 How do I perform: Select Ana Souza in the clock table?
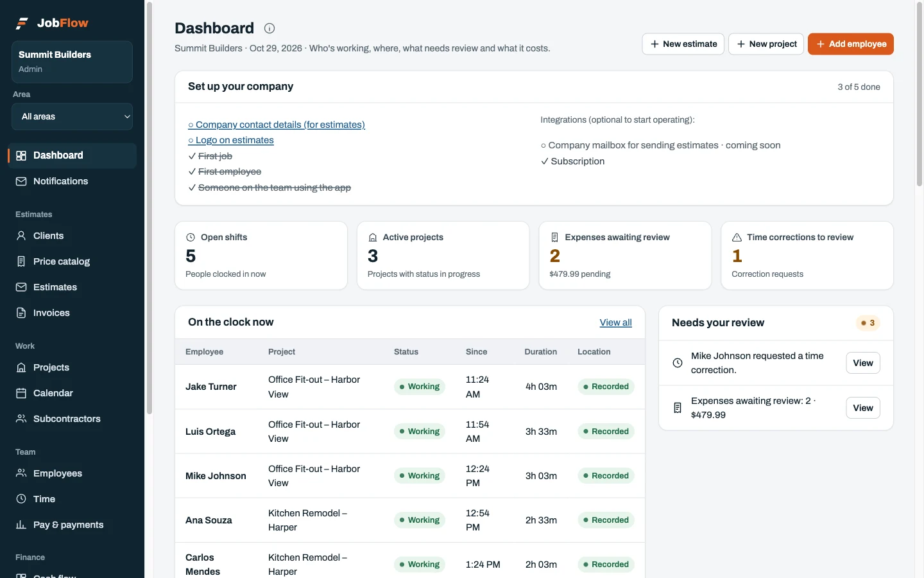tap(209, 520)
